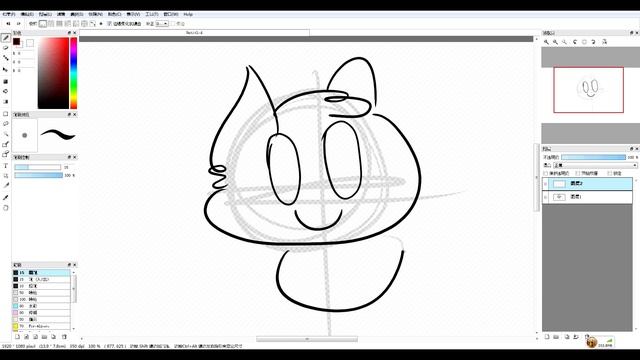Open the stabilizer correction dropdown

click(162, 24)
